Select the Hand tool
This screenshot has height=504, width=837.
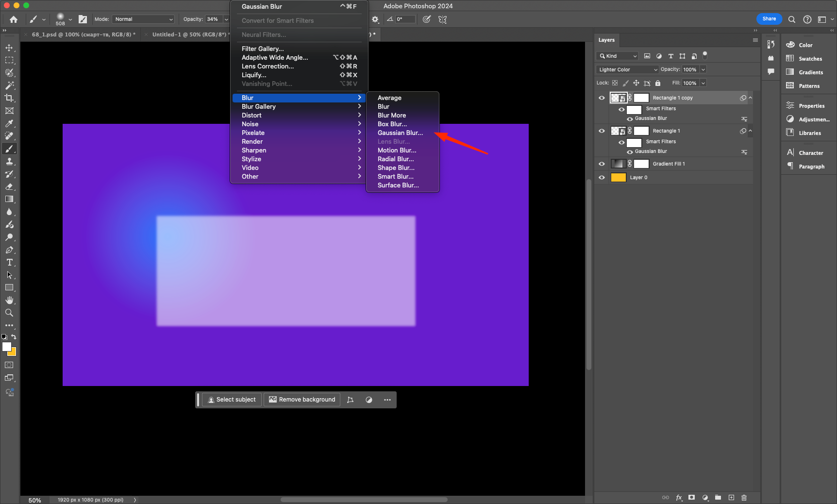(9, 300)
